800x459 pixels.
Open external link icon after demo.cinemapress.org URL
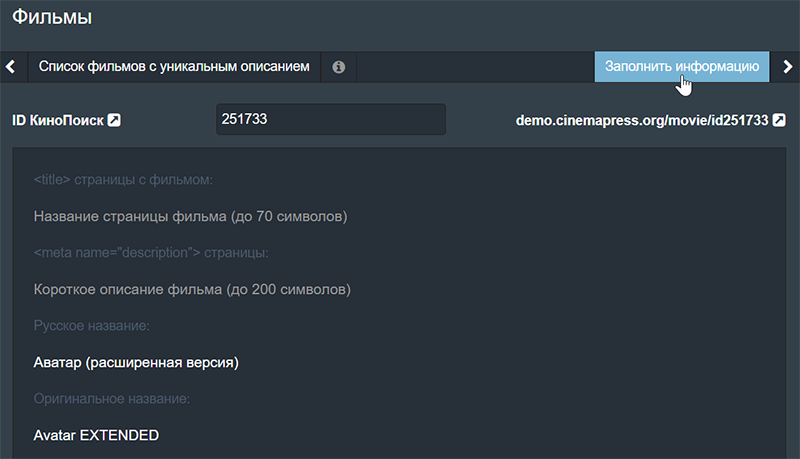point(779,120)
